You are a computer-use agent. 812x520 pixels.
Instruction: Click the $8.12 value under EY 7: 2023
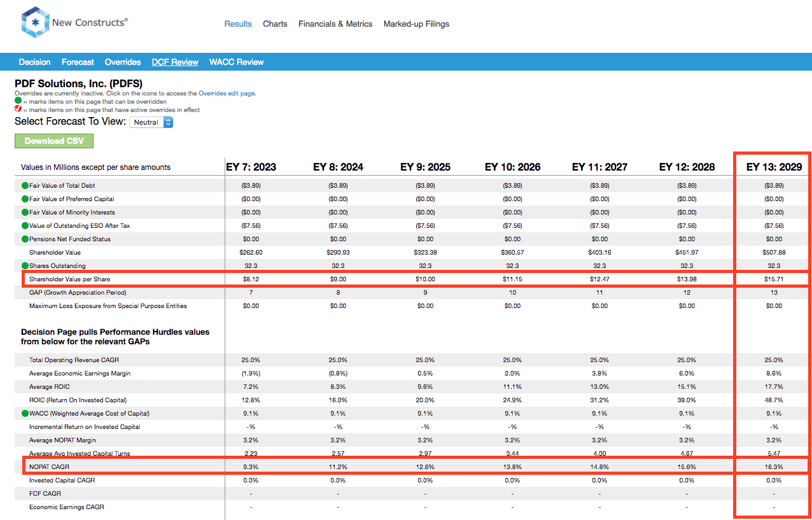251,279
